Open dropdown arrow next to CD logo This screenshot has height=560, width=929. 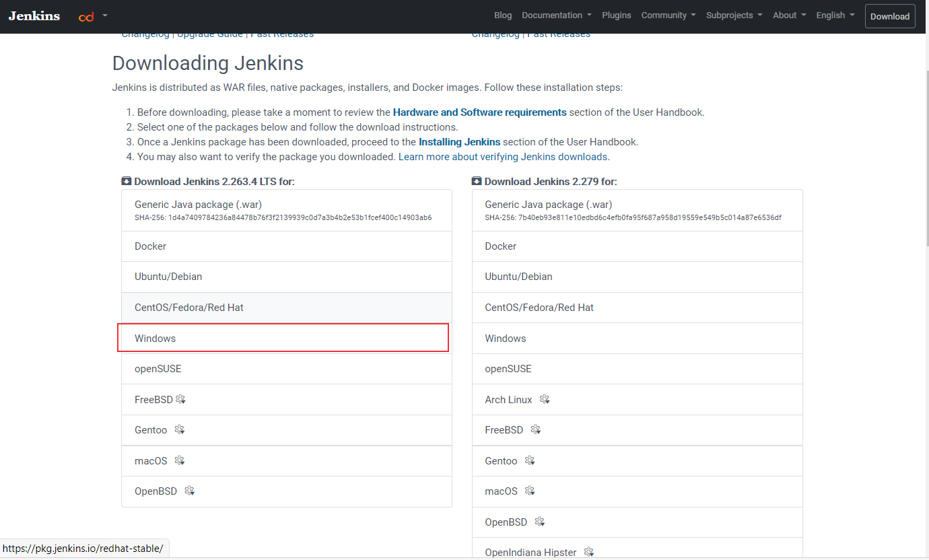(x=105, y=15)
